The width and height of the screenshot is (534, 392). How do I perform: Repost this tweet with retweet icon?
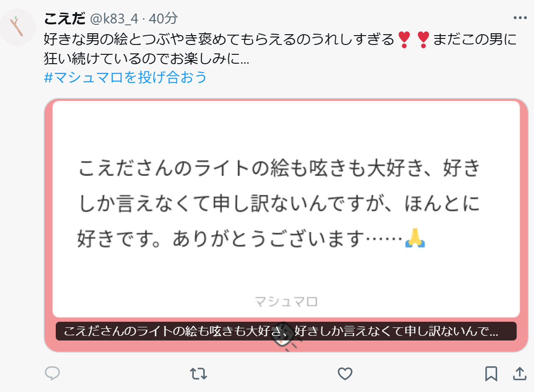point(199,374)
